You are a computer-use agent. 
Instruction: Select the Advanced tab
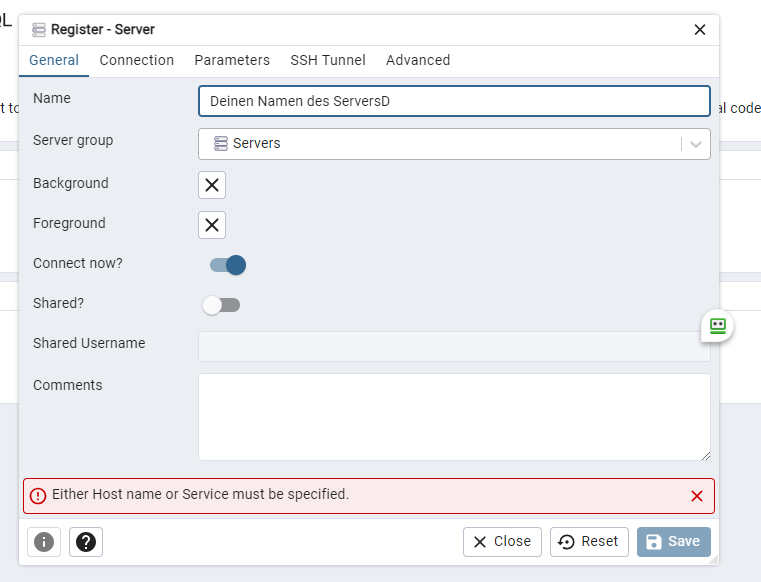(x=418, y=60)
